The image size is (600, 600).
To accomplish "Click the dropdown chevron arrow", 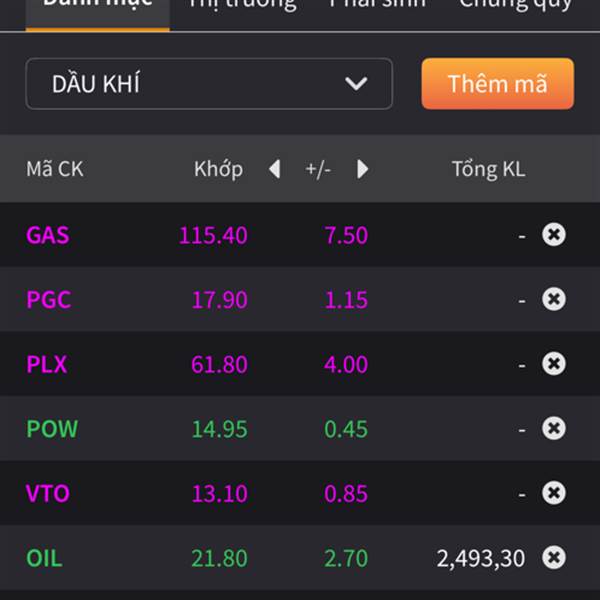I will pyautogui.click(x=356, y=84).
